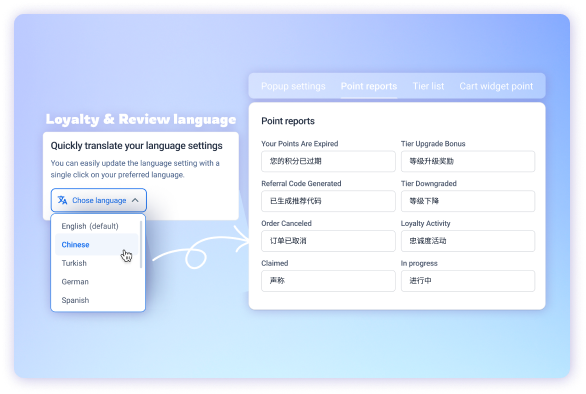Screen dimensions: 586x394
Task: Edit the Referral Code Generated translation field
Action: 328,201
